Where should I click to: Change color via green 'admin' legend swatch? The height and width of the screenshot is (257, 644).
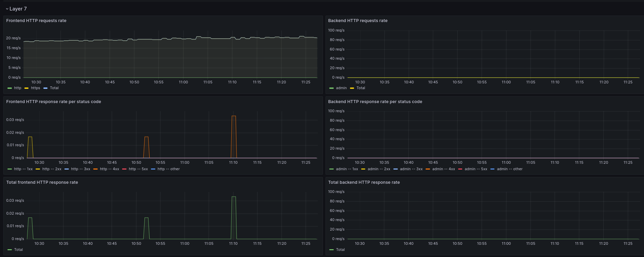[331, 88]
